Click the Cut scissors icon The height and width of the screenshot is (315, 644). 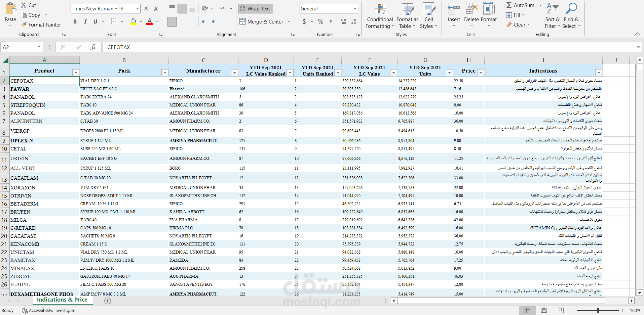pyautogui.click(x=24, y=5)
